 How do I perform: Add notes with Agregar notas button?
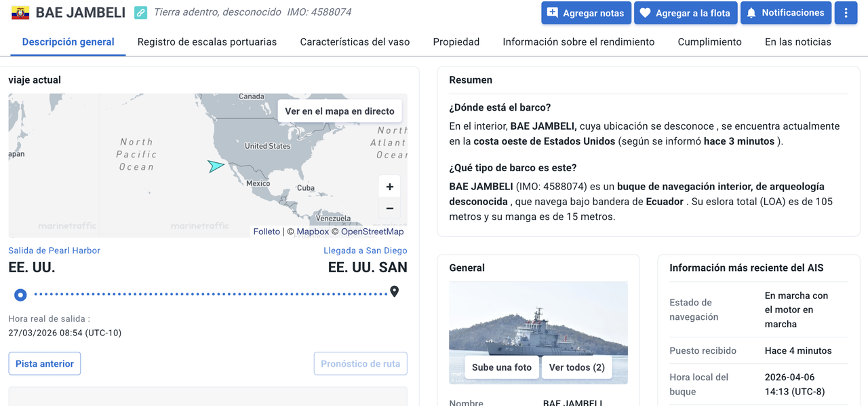[x=586, y=13]
